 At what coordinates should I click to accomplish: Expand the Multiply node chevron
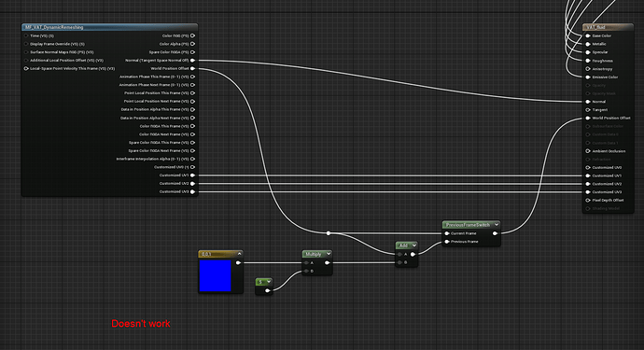[x=329, y=254]
